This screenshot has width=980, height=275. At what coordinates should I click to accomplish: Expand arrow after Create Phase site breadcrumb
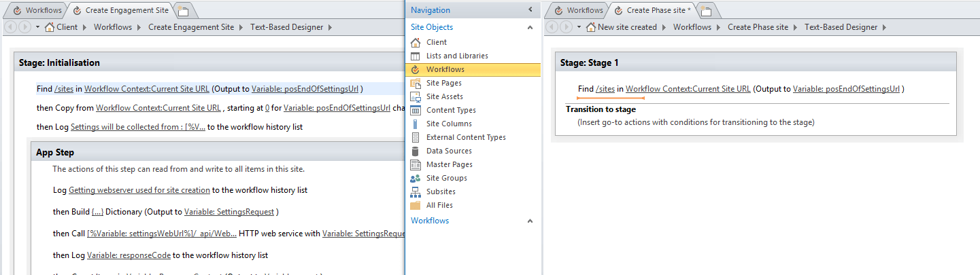click(796, 27)
